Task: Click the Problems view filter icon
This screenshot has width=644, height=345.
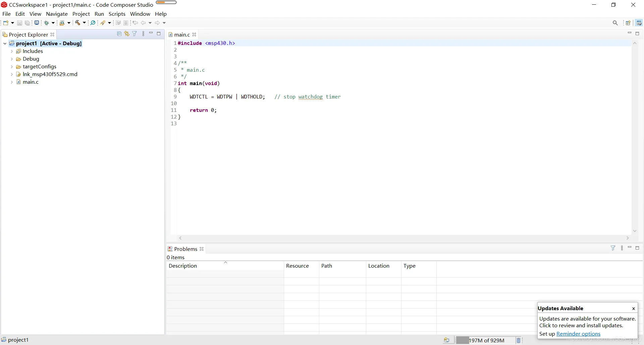Action: point(613,248)
